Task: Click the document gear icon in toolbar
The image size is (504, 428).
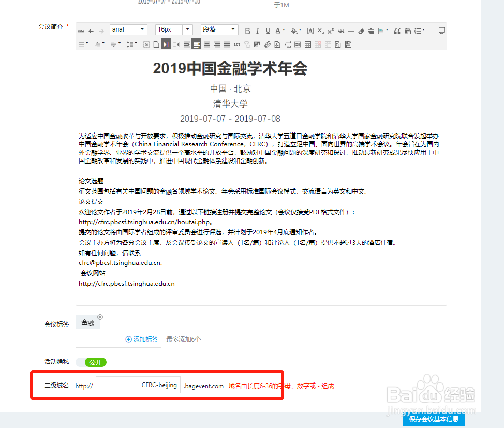Action: 277,45
